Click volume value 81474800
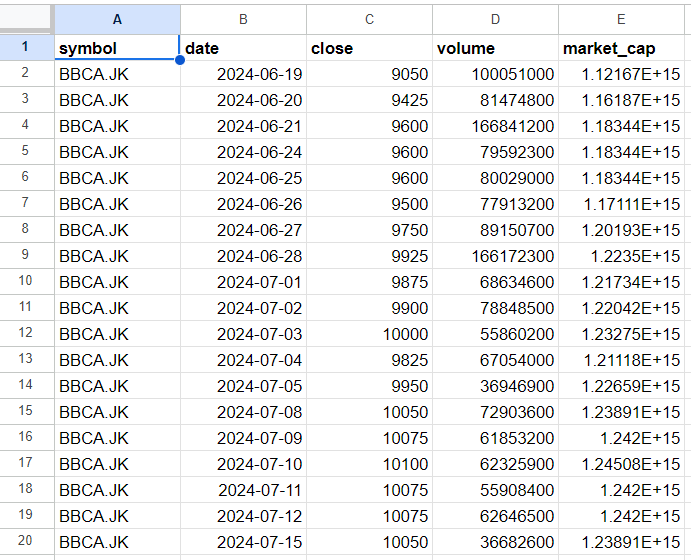Viewport: 691px width, 560px height. (x=495, y=100)
